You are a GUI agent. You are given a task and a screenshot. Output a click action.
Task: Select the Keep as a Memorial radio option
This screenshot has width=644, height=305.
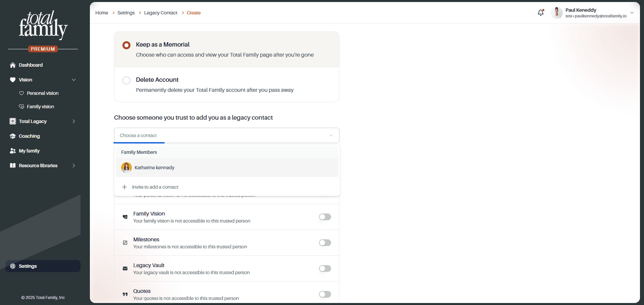click(x=126, y=45)
